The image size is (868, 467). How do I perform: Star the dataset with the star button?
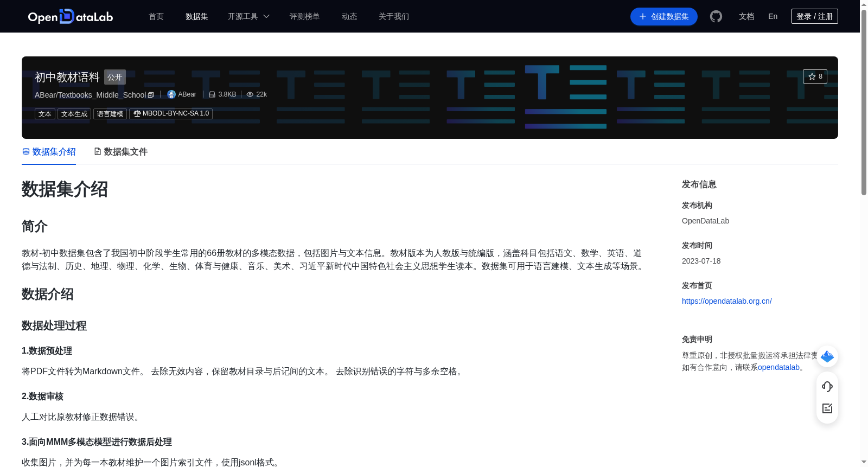pyautogui.click(x=815, y=76)
